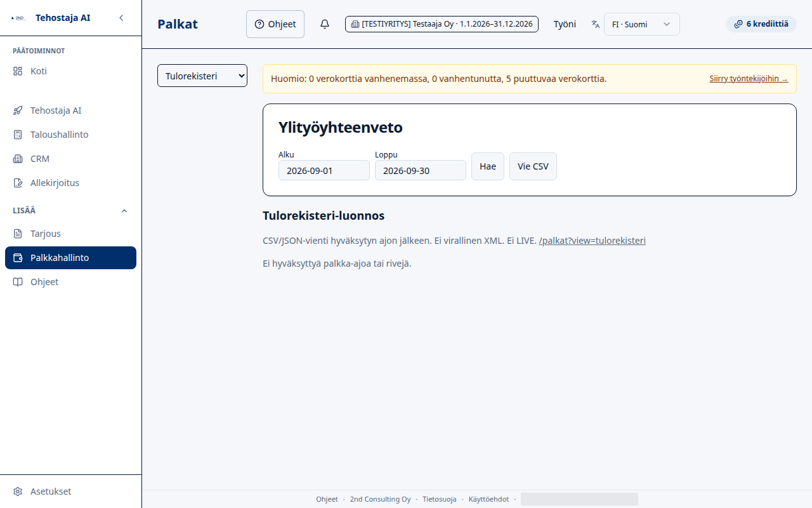Click the Vie CSV export button
Image resolution: width=812 pixels, height=508 pixels.
coord(533,166)
